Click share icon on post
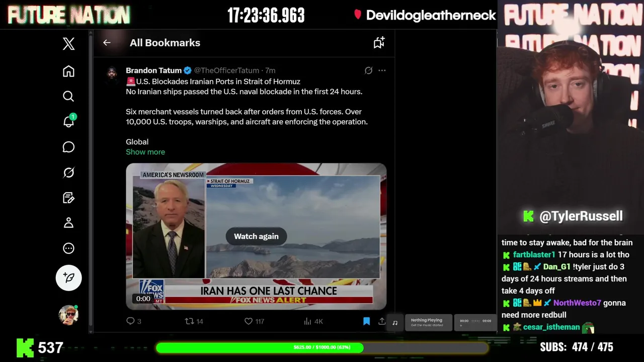This screenshot has width=644, height=362. (382, 321)
